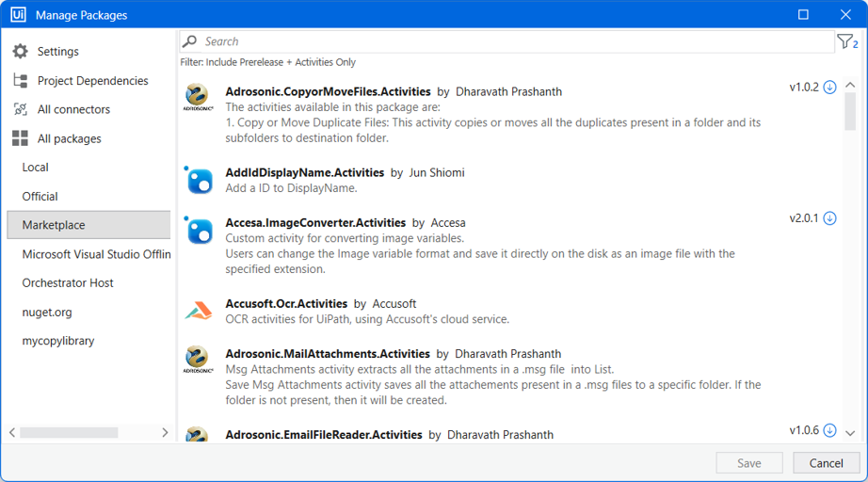Screen dimensions: 868x482
Task: Click the Accusoft OCR cloud service description
Action: (x=367, y=319)
